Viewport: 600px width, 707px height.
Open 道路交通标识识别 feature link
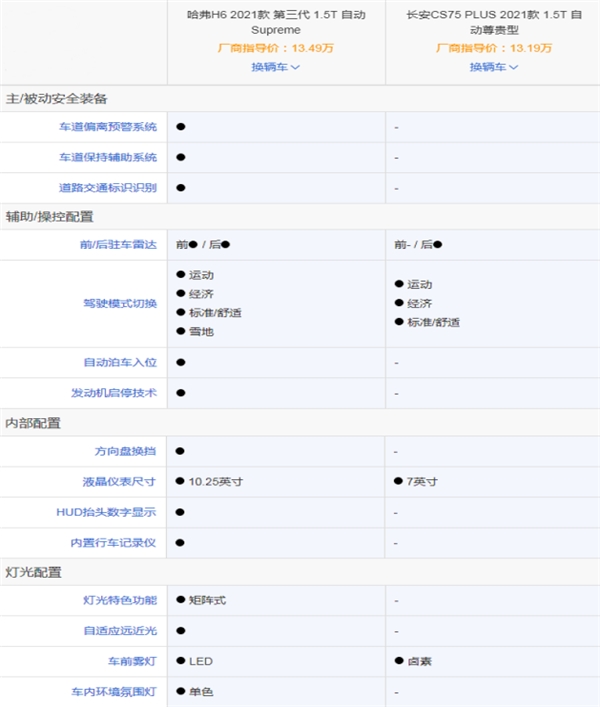click(108, 187)
